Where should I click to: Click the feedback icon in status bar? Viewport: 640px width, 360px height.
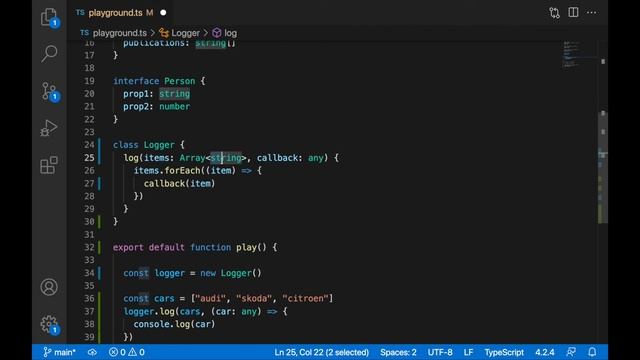(571, 352)
